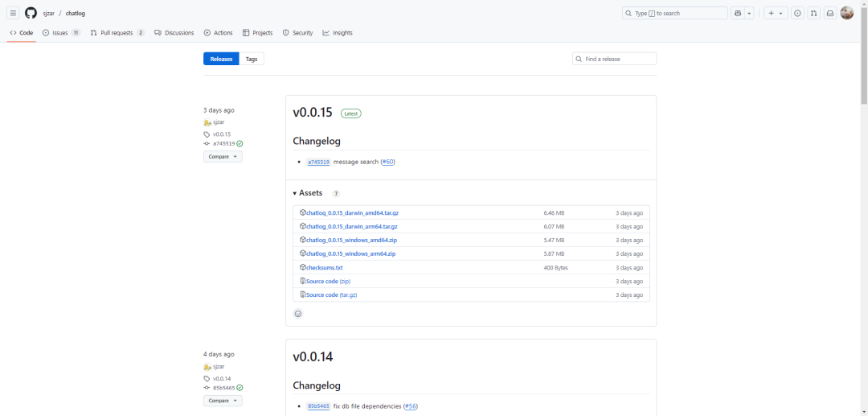This screenshot has height=416, width=868.
Task: Click the smiley add reaction button
Action: pos(298,314)
